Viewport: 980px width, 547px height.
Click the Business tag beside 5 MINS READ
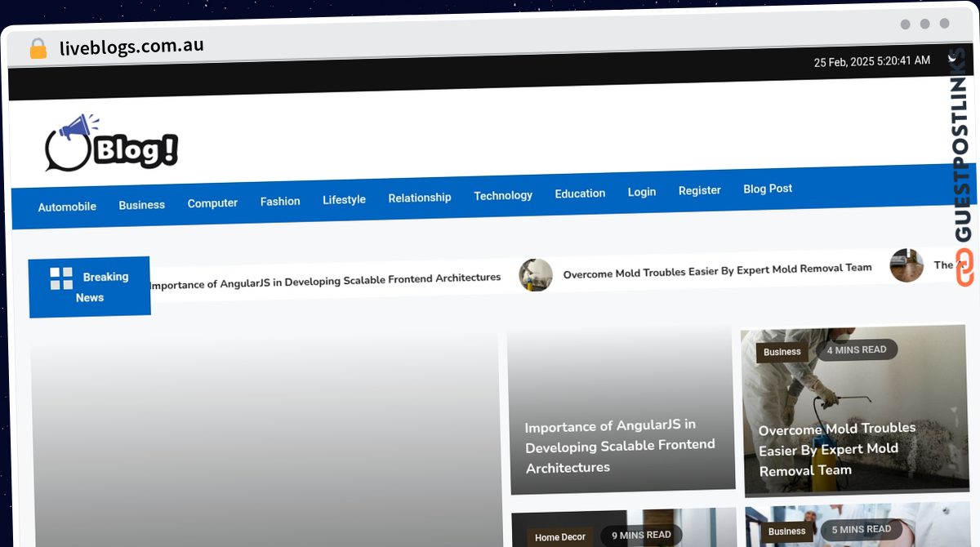coord(787,531)
